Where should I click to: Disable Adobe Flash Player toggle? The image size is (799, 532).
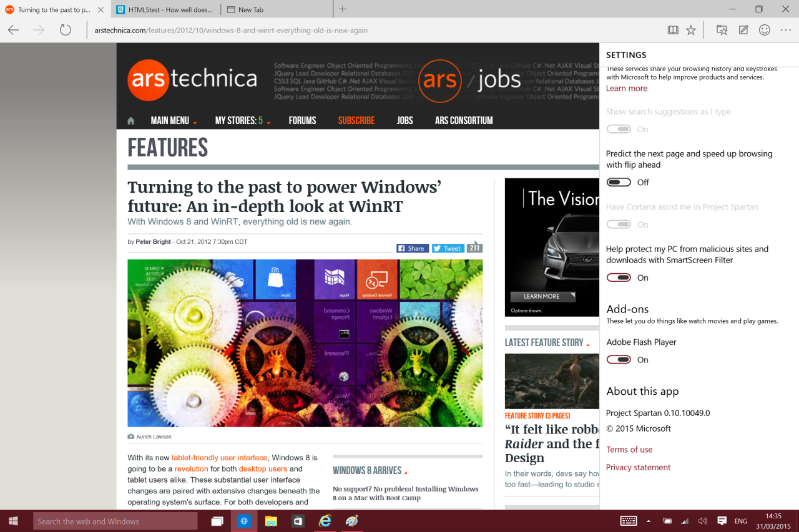619,359
